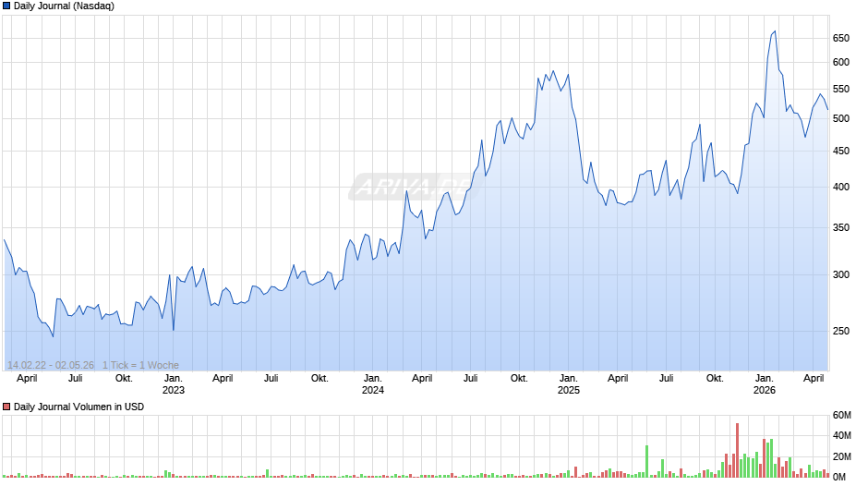
Task: Click the 40M volume axis label
Action: [x=842, y=435]
